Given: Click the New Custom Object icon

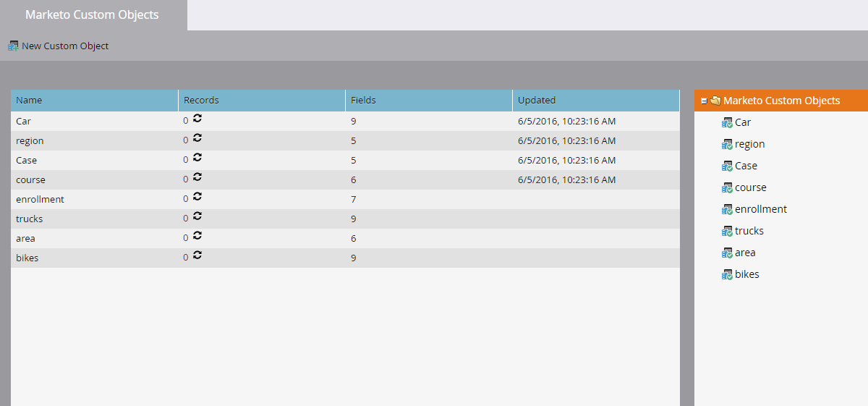Looking at the screenshot, I should point(13,46).
